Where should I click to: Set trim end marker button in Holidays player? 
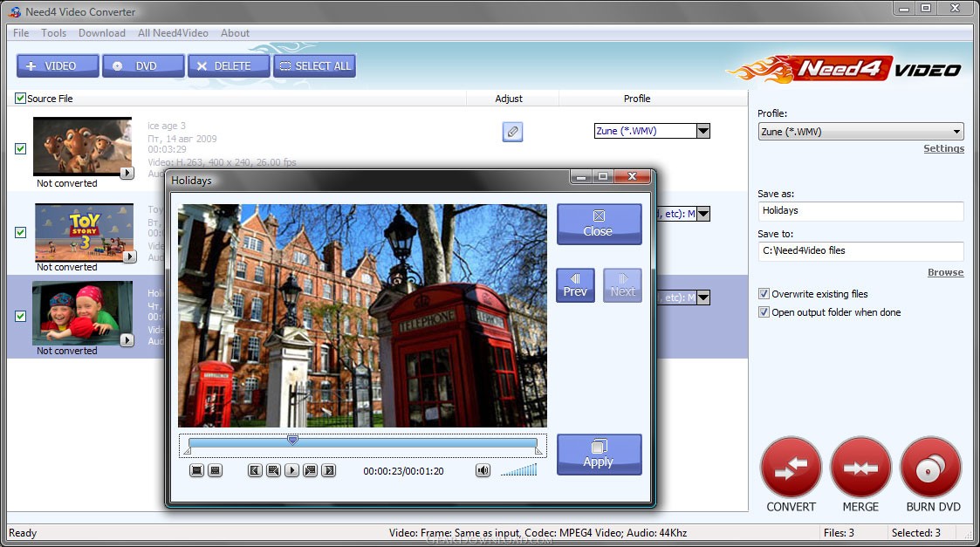(329, 470)
